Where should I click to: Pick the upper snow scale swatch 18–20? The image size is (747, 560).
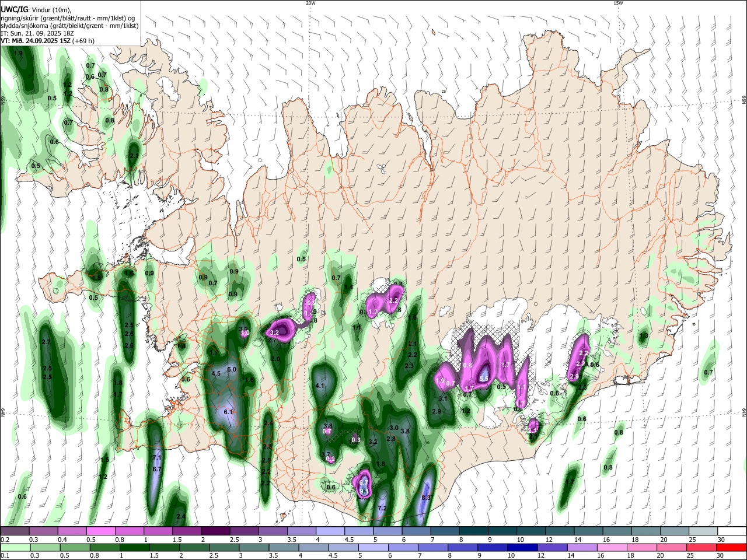click(645, 531)
